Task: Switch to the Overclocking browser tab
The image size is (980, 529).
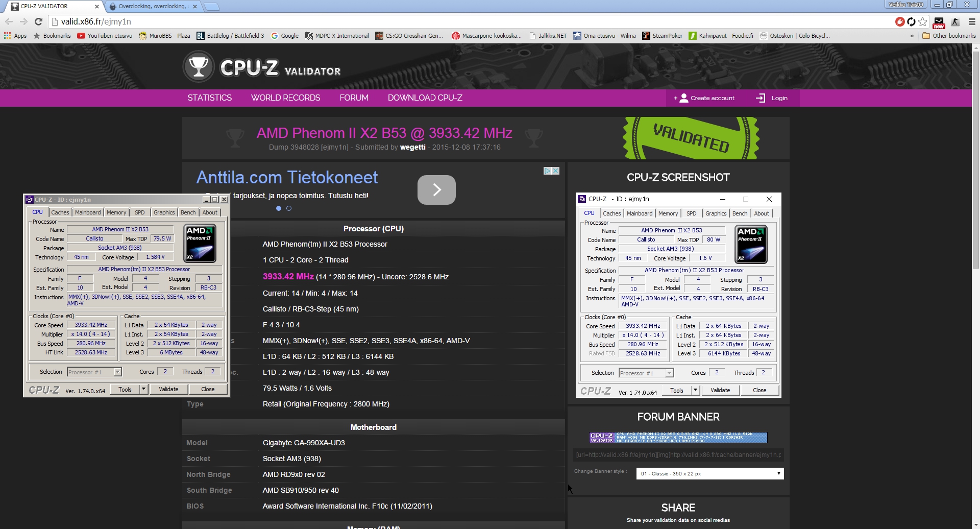Action: pos(152,6)
